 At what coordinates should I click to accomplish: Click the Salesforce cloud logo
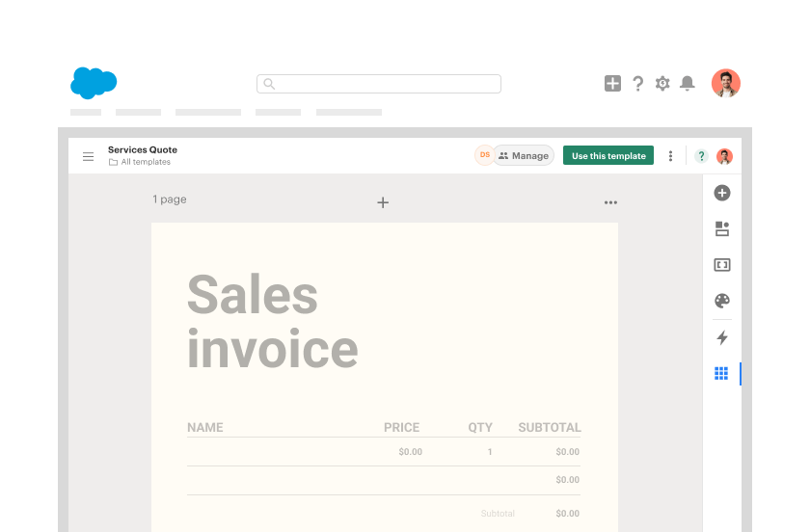pyautogui.click(x=94, y=83)
